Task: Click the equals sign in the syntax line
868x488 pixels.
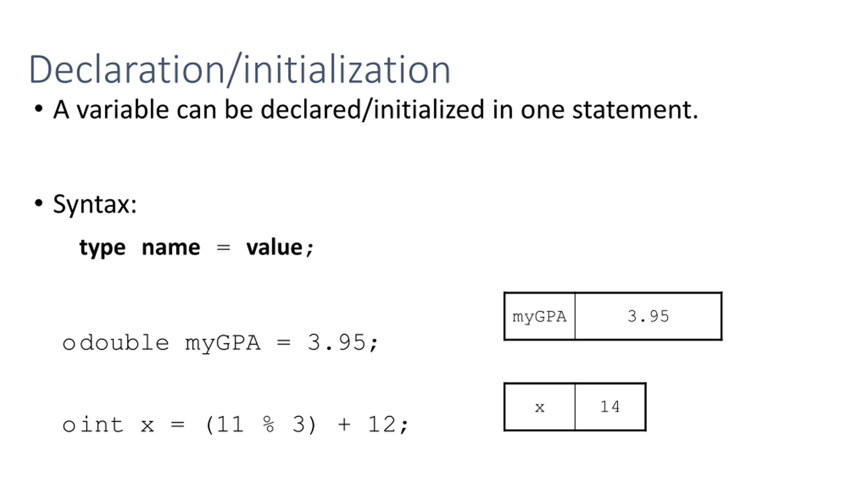Action: (x=223, y=248)
